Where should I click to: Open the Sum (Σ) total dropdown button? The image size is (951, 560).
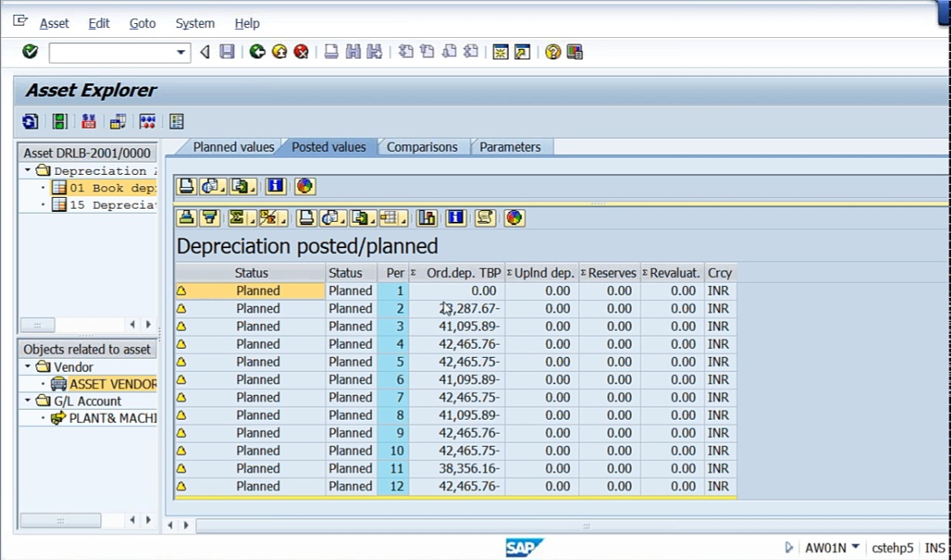click(241, 218)
